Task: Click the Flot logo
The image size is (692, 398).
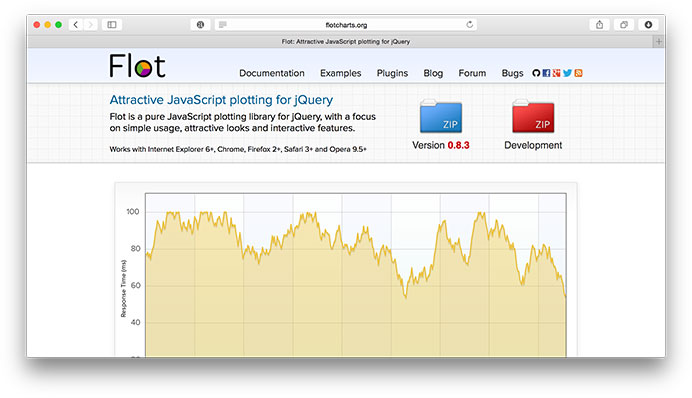Action: pyautogui.click(x=137, y=66)
